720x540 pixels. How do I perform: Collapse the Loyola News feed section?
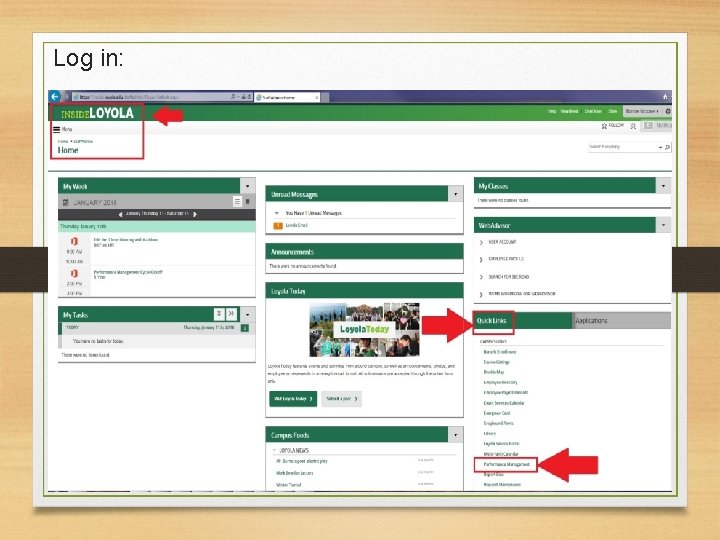tap(275, 450)
